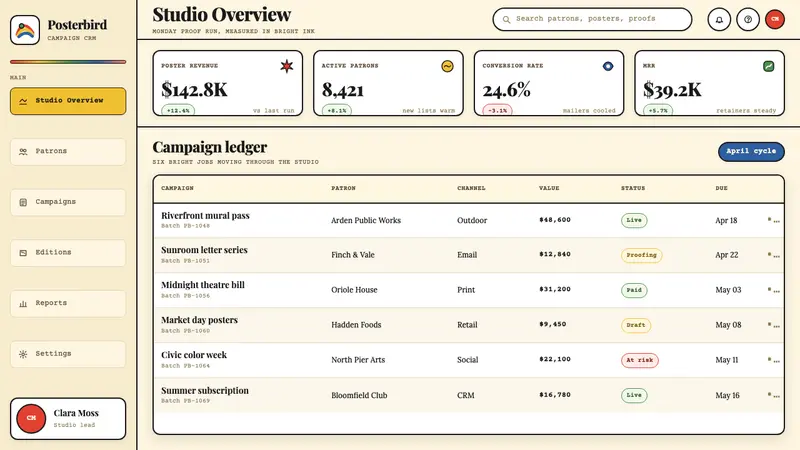
Task: Open row menu for Civic color week
Action: pyautogui.click(x=773, y=360)
